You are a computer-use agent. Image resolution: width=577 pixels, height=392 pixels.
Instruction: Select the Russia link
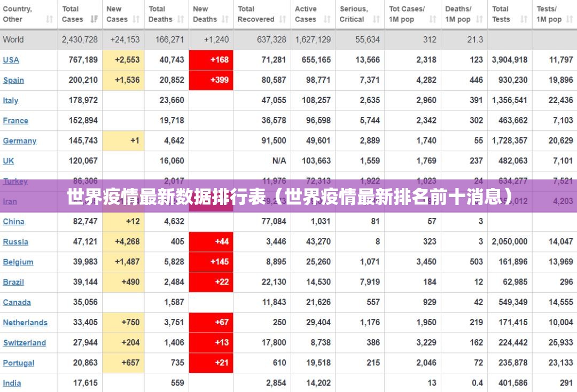click(x=15, y=241)
